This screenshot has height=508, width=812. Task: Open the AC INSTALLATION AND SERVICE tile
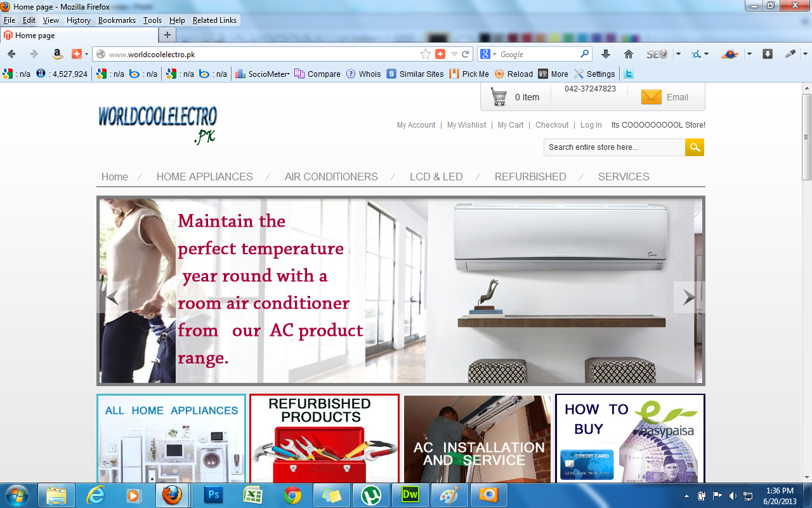[477, 438]
